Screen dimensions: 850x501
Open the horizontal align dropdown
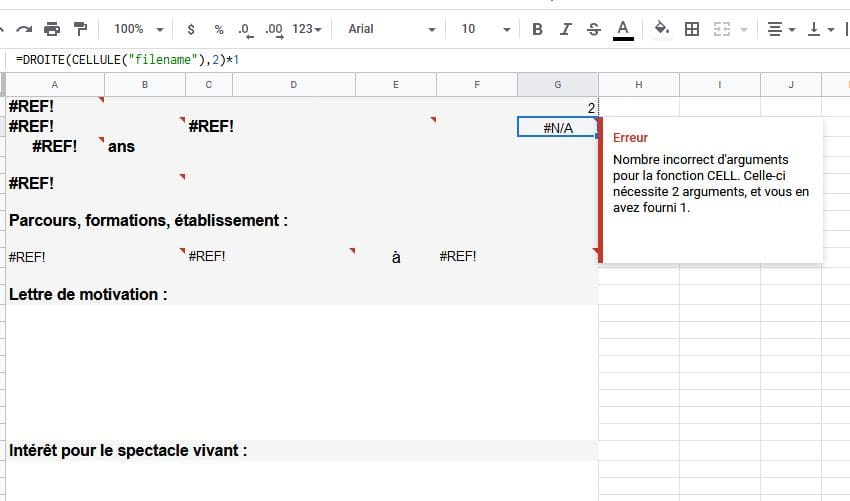click(778, 29)
